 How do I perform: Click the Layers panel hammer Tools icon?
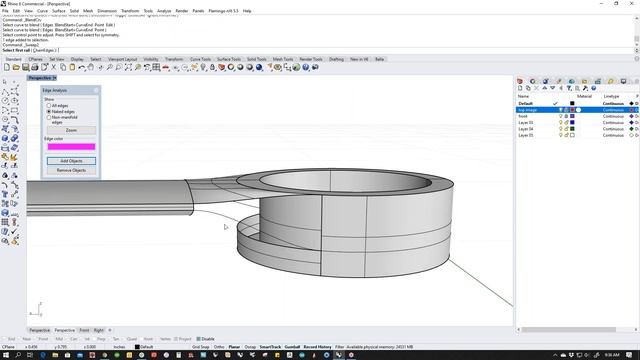pos(585,88)
